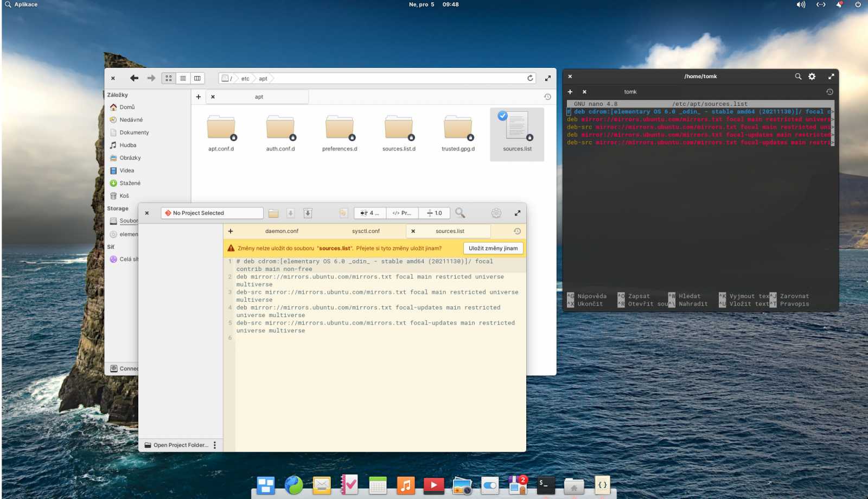
Task: Open Videa in Files sidebar
Action: (126, 170)
